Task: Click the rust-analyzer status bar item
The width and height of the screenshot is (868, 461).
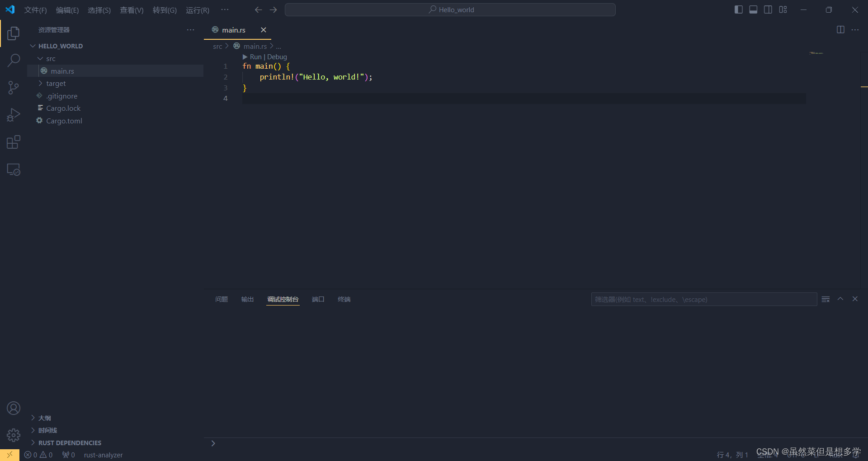Action: tap(103, 455)
